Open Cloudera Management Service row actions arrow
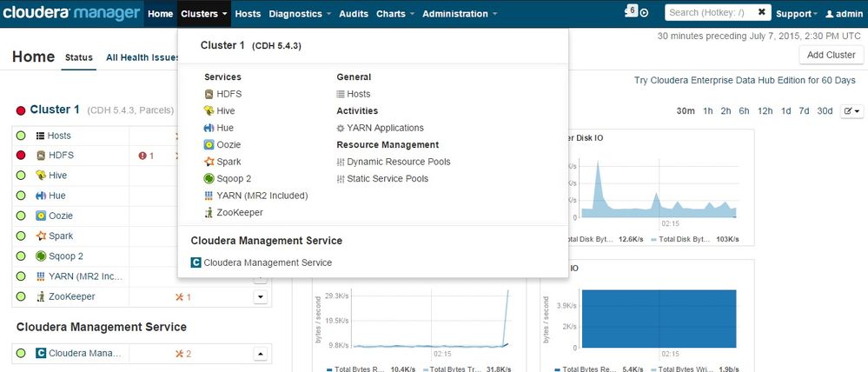Viewport: 868px width, 372px height. [x=260, y=354]
